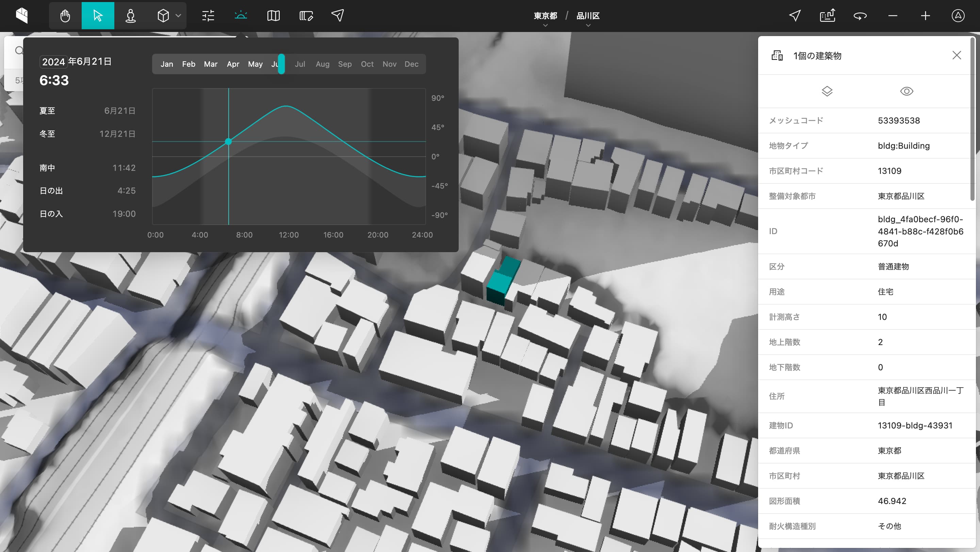Select the 3D box sketch tool
Image resolution: width=980 pixels, height=552 pixels.
(163, 16)
